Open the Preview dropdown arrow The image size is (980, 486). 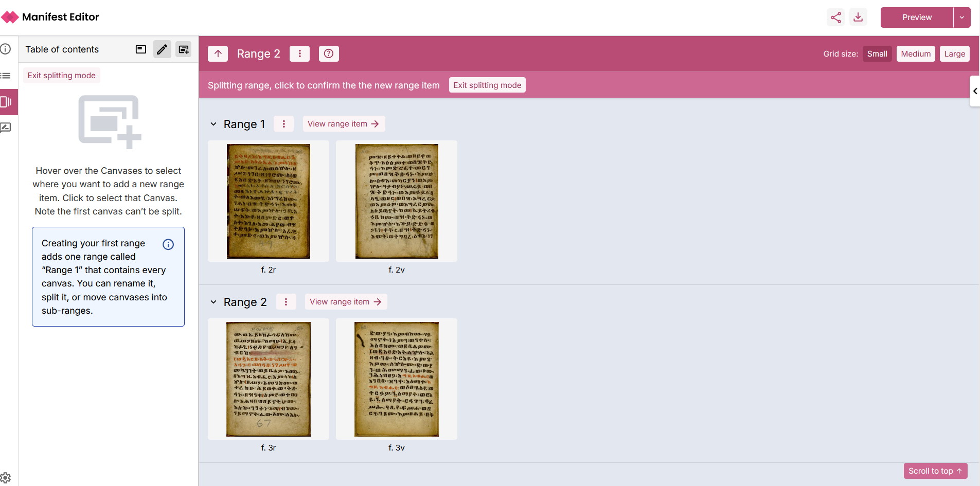(961, 17)
